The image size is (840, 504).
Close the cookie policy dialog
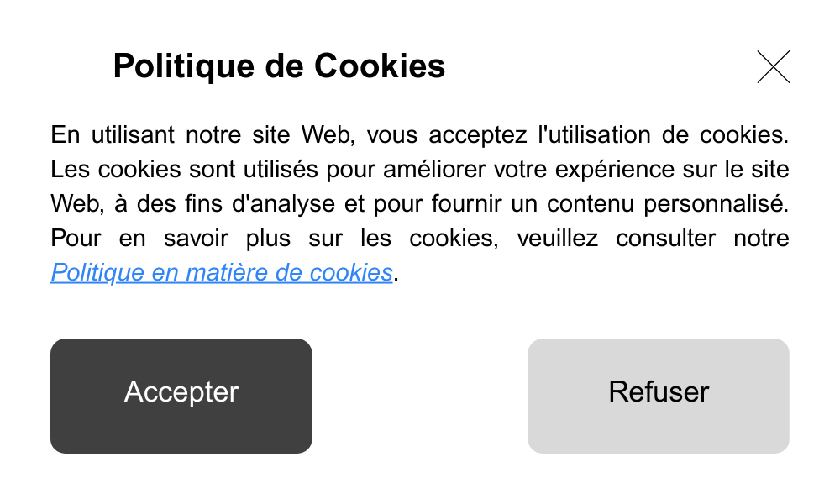tap(773, 67)
